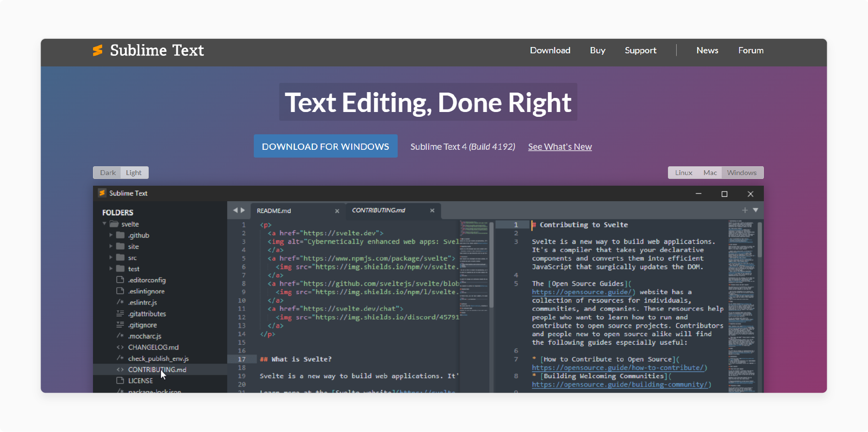The image size is (868, 432).
Task: Click the src folder icon
Action: pos(121,257)
